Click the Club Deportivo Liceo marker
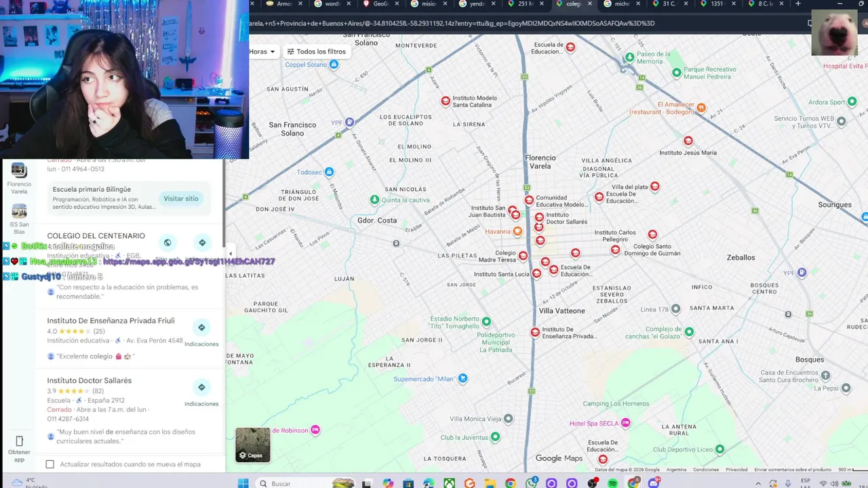 (x=719, y=449)
